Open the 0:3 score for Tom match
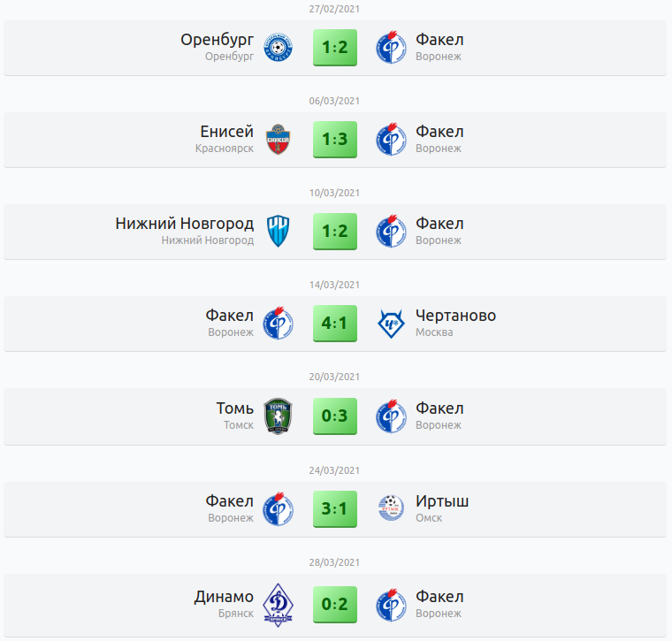The image size is (672, 641). click(x=335, y=416)
